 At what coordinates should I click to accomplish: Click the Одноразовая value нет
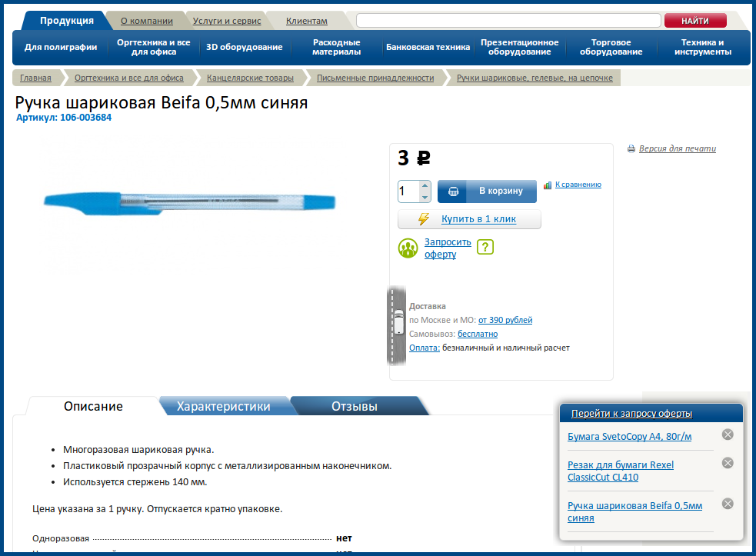click(x=344, y=538)
